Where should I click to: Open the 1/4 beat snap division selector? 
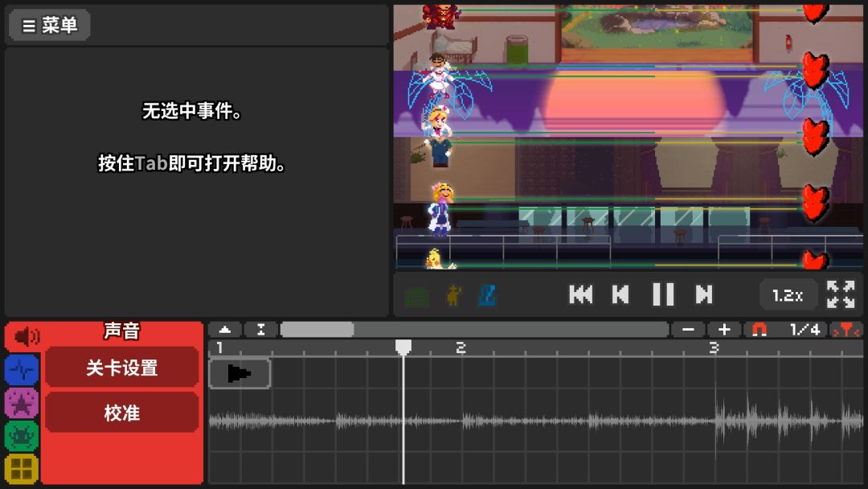(805, 330)
